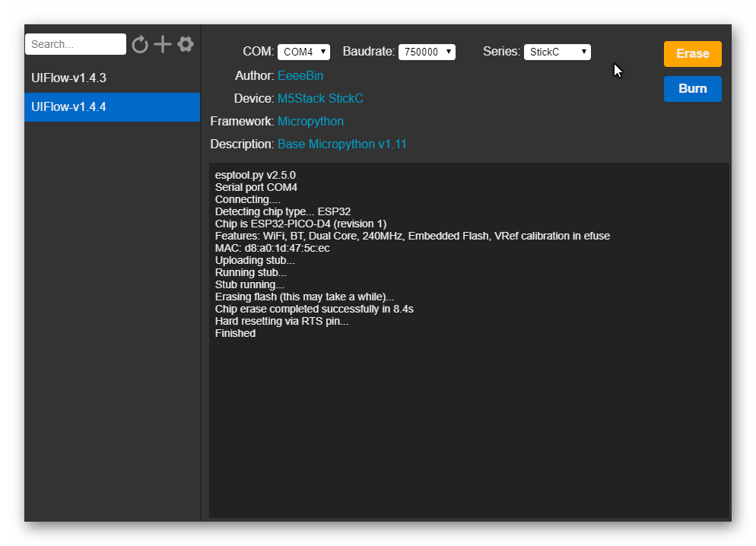Viewport: 756px width, 546px height.
Task: Expand the Baudrate dropdown showing 750000
Action: [x=427, y=52]
